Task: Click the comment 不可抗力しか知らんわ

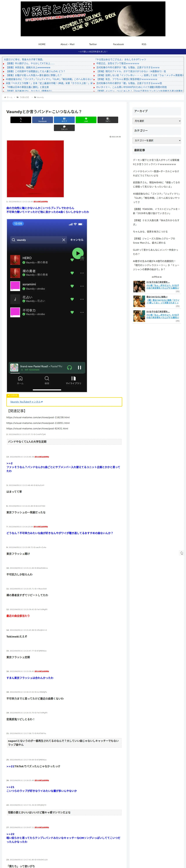Action: (x=20, y=574)
